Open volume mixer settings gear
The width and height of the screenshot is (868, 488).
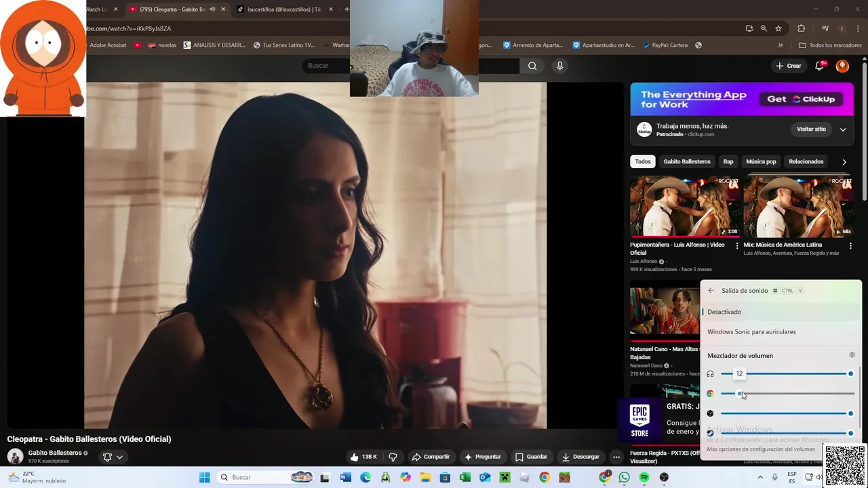point(852,355)
